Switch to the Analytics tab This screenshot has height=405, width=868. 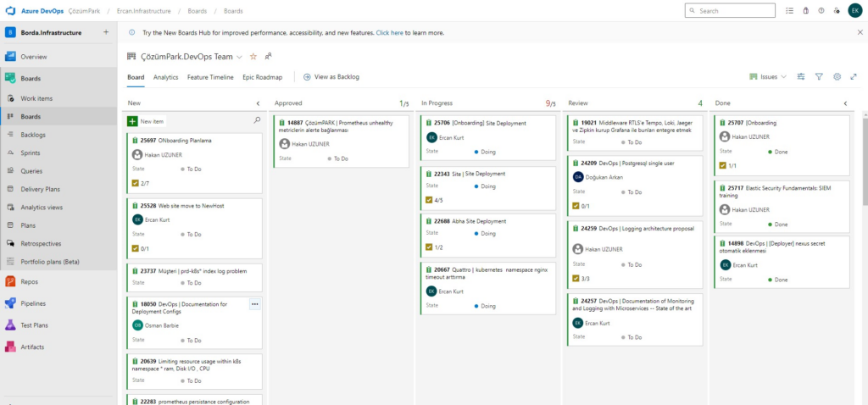point(166,77)
